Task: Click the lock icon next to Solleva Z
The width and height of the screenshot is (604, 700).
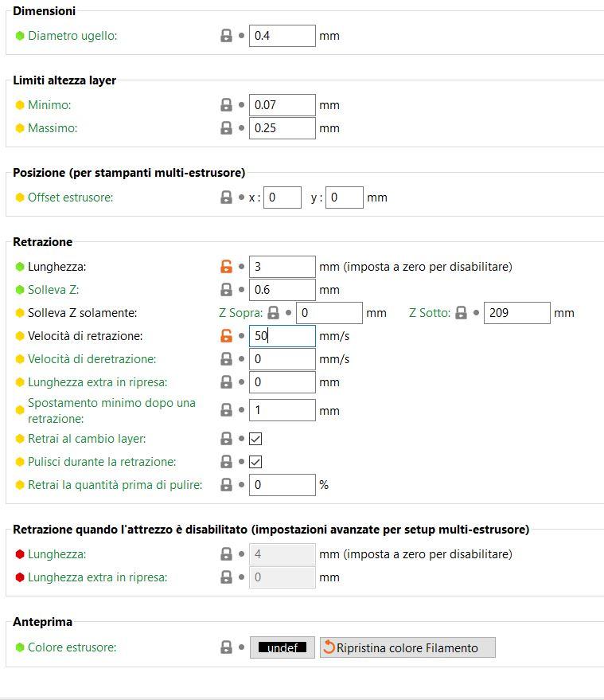Action: tap(226, 290)
